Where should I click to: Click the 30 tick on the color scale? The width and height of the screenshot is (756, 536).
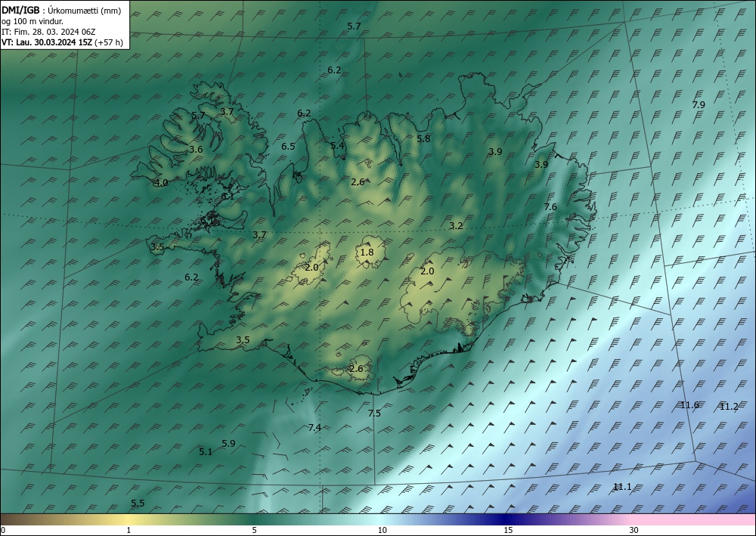coord(634,530)
